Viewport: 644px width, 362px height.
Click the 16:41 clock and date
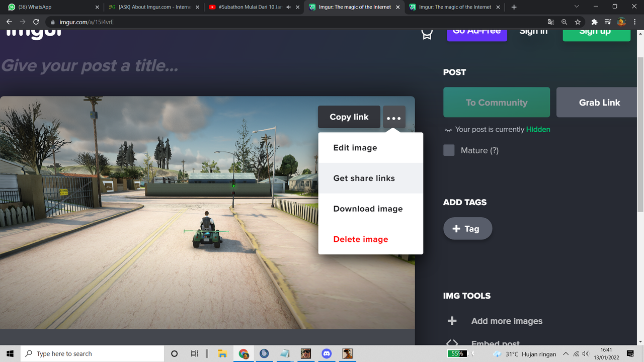[x=606, y=353]
